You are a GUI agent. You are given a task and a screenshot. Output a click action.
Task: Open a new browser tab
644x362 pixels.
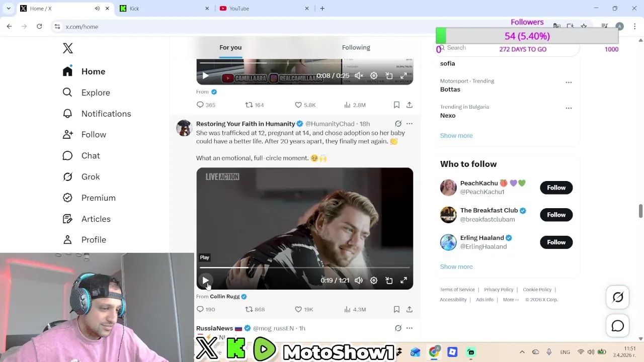coord(322,9)
